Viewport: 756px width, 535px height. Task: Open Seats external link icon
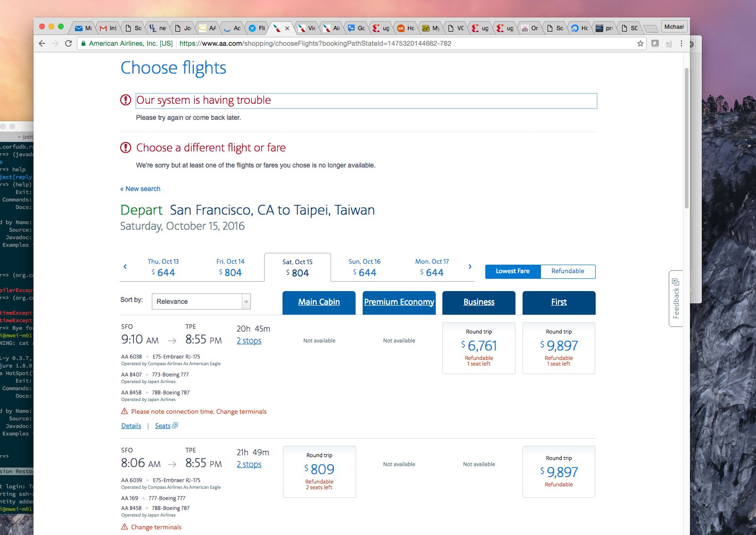coord(175,426)
